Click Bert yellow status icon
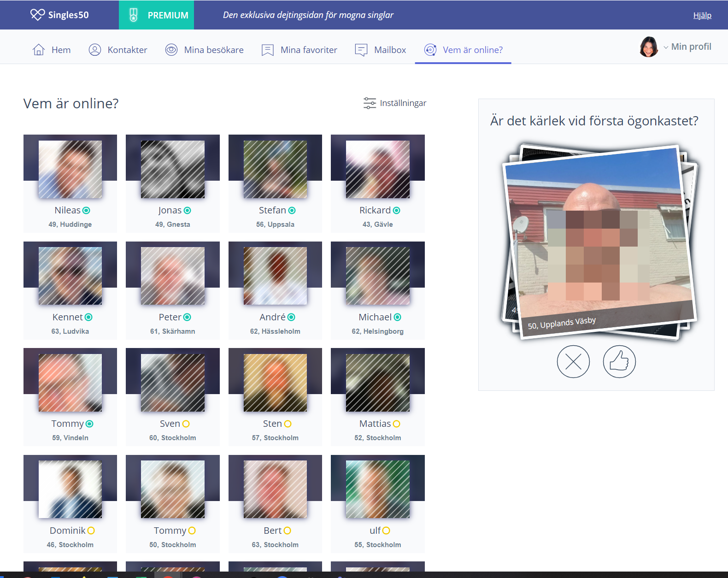Screen dimensions: 728x578 click(287, 531)
